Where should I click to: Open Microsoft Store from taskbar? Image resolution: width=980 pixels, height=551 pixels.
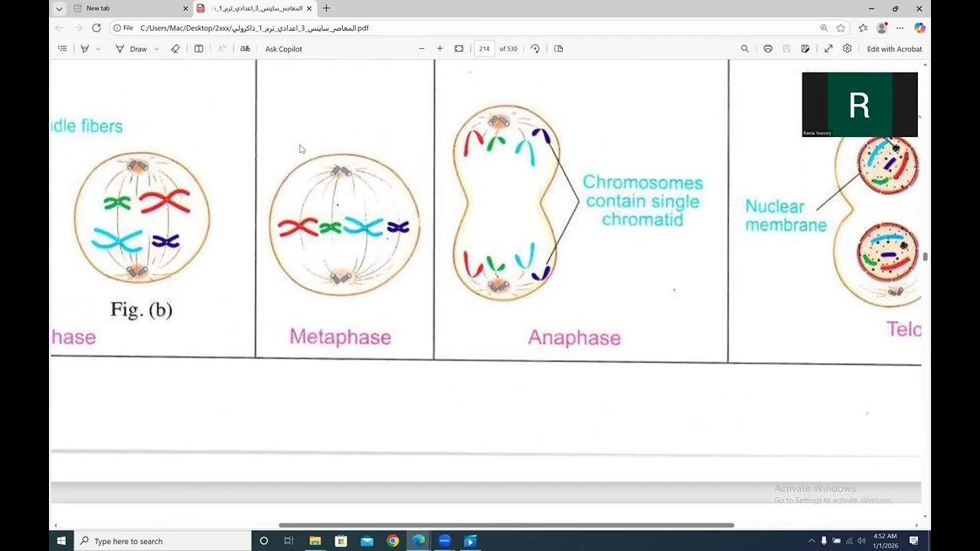(341, 541)
